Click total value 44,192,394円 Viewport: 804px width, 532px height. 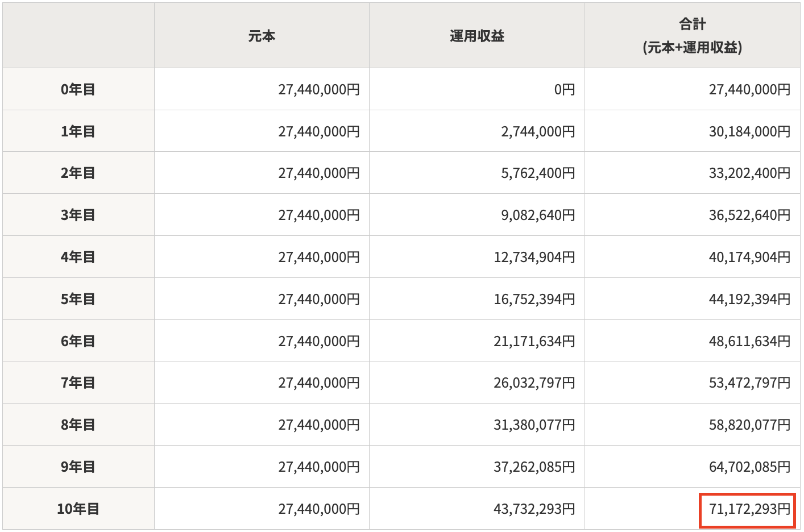tap(749, 299)
